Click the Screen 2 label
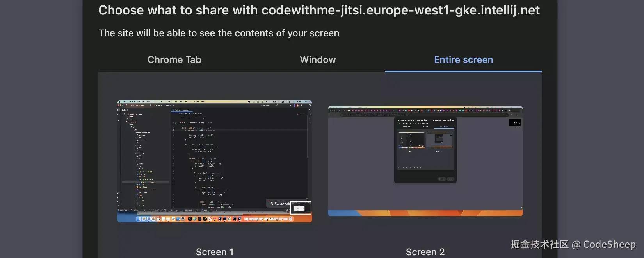644x258 pixels. 425,252
